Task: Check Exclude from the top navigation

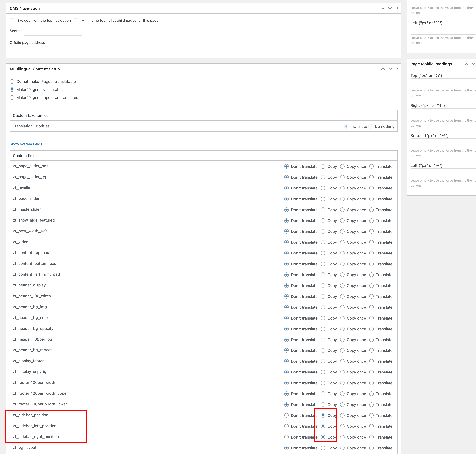Action: pos(12,20)
